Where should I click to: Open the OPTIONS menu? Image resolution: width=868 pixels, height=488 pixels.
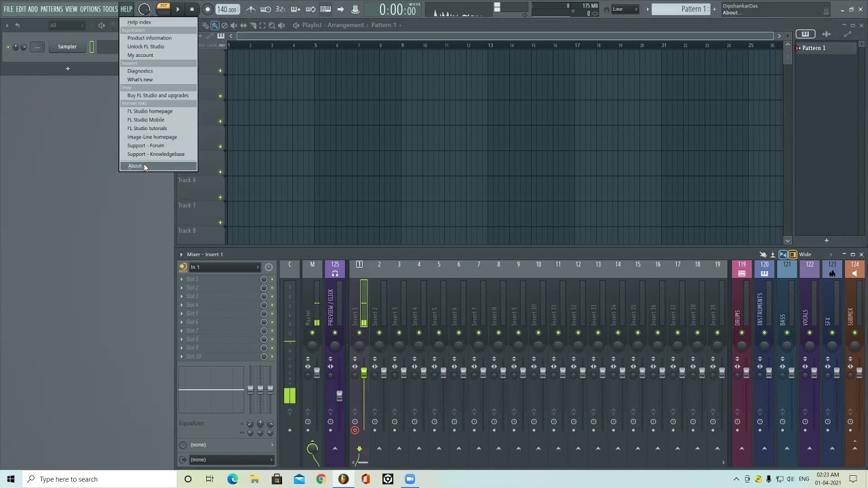pyautogui.click(x=90, y=9)
